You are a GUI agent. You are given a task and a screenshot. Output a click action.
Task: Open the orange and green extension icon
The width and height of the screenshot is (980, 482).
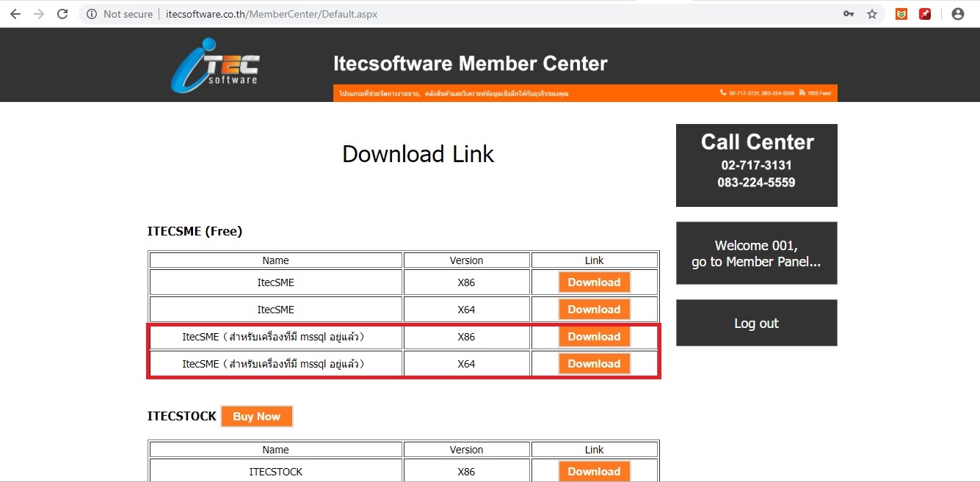(x=901, y=14)
